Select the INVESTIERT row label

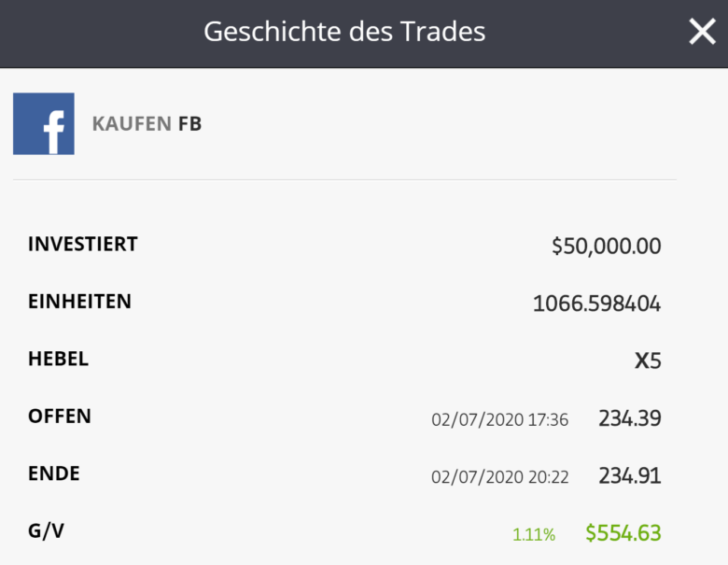click(83, 245)
